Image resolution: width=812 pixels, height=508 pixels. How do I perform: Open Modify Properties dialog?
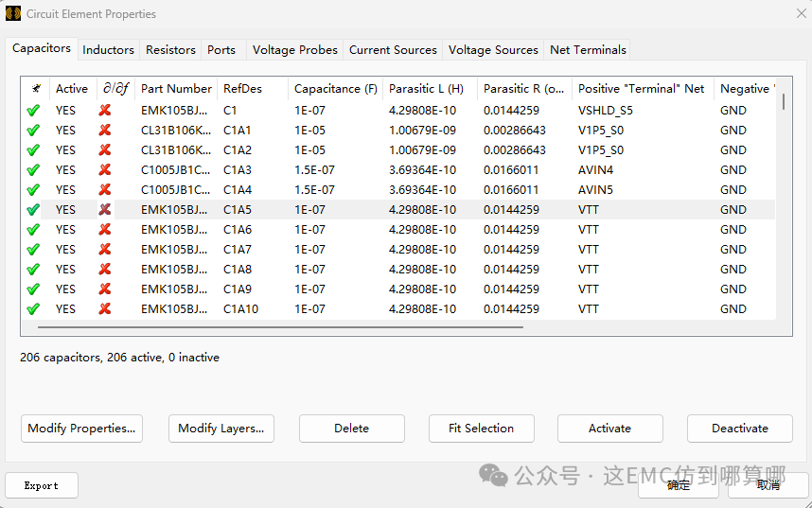81,429
